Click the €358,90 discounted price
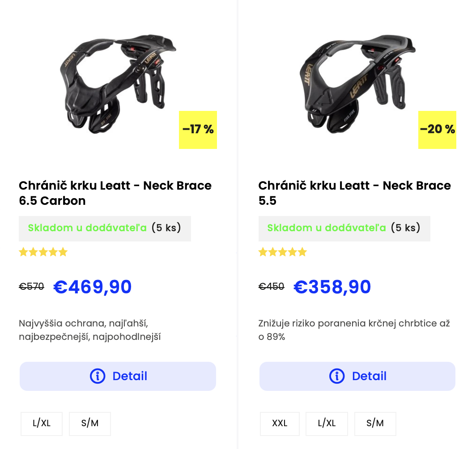 pyautogui.click(x=332, y=287)
